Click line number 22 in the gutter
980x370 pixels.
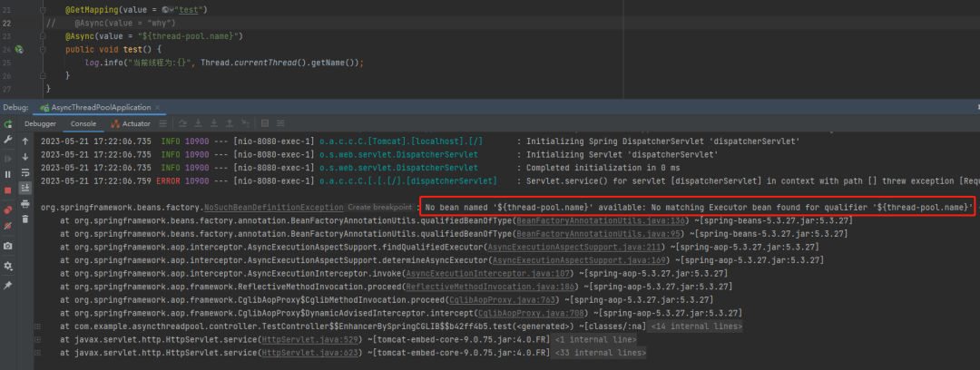point(7,24)
